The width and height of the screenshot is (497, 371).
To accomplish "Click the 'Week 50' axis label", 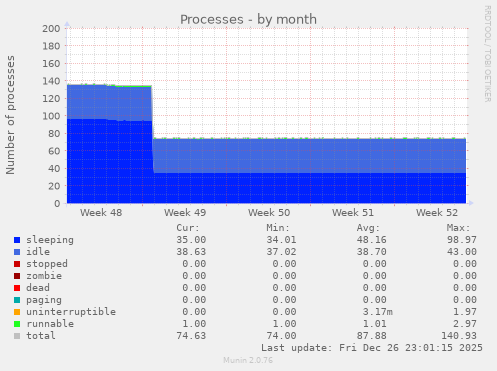I will click(269, 213).
